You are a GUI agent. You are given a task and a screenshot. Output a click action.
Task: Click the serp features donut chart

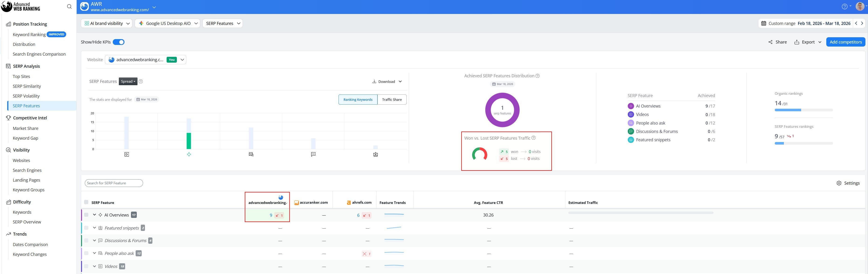click(502, 110)
